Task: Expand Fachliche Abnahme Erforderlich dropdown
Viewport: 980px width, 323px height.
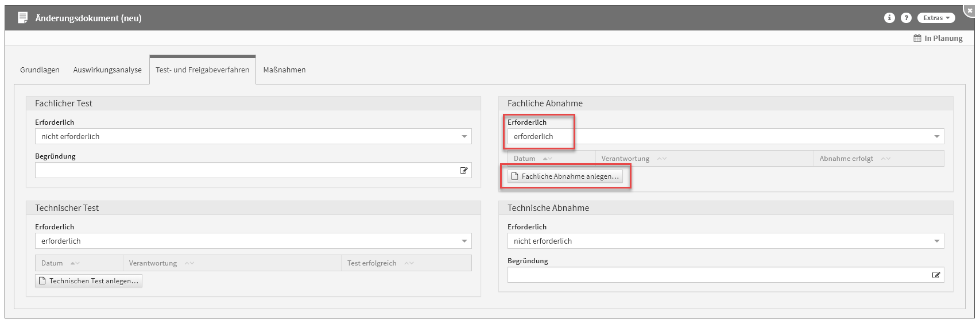Action: coord(936,136)
